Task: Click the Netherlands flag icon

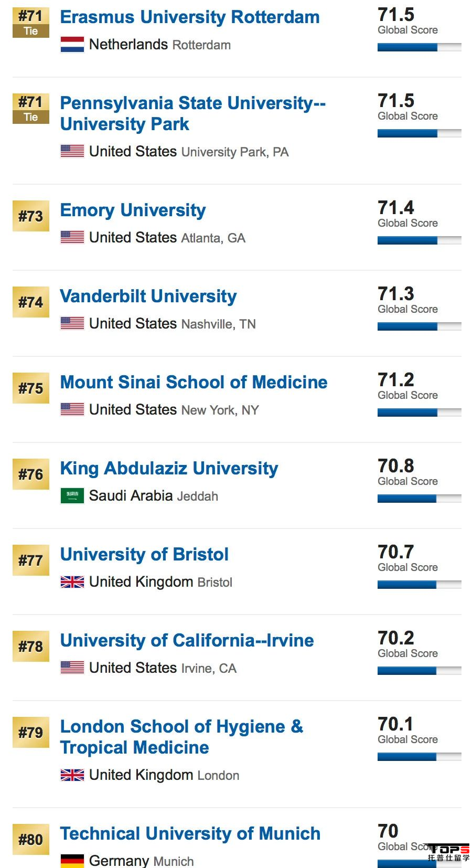Action: [x=72, y=45]
